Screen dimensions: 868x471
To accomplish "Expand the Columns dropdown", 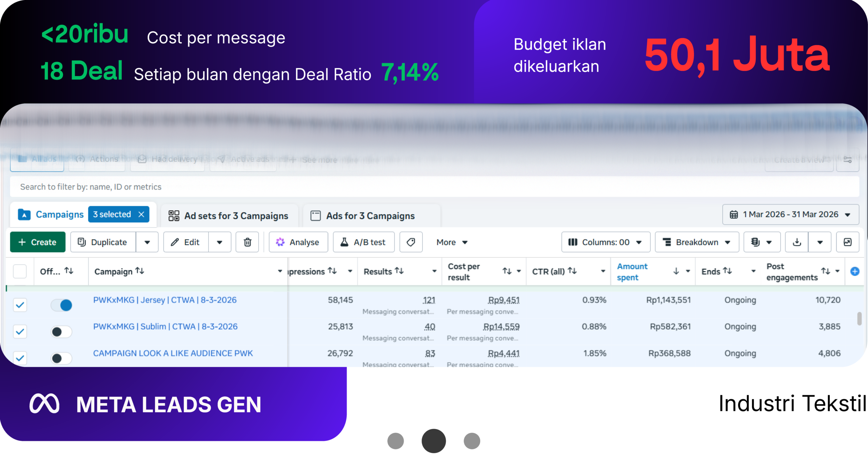I will coord(606,242).
